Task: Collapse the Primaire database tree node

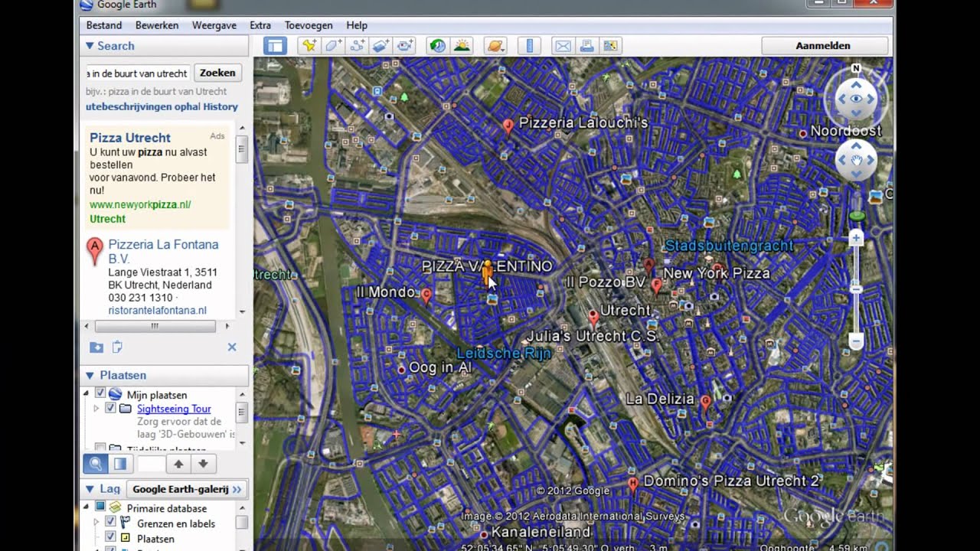Action: tap(87, 507)
